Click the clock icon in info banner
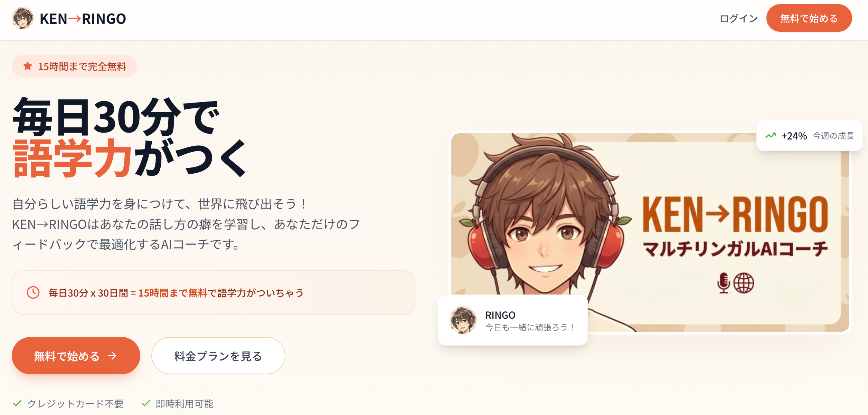The image size is (868, 415). click(x=33, y=292)
